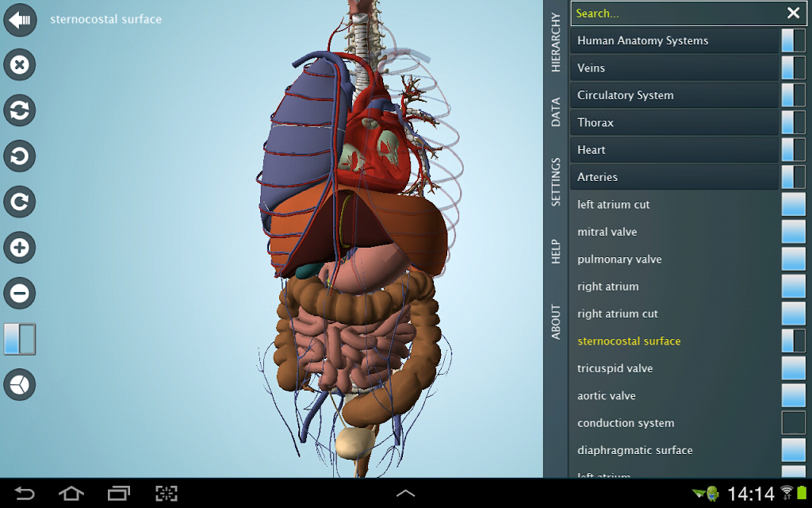
Task: Select tricuspid valve in list
Action: coord(615,368)
